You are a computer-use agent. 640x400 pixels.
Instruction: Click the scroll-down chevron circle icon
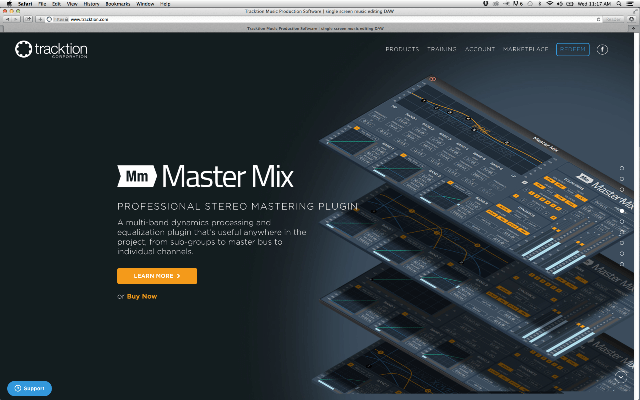[621, 376]
